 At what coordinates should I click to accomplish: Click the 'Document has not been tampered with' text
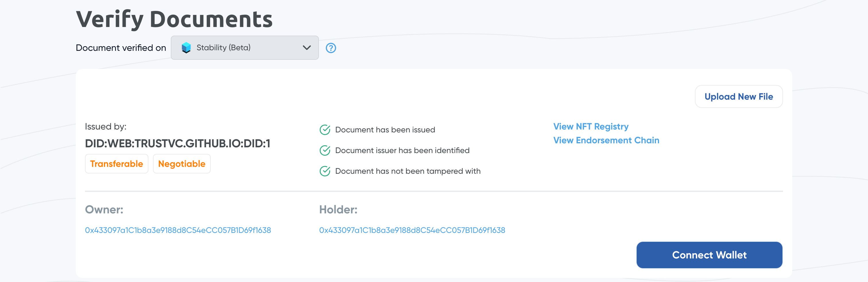click(407, 171)
